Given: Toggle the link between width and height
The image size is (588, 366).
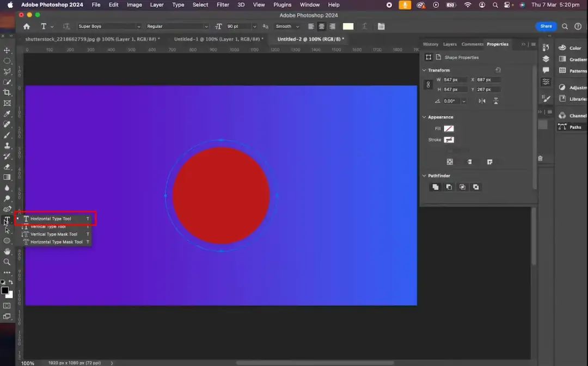Looking at the screenshot, I should coord(428,84).
